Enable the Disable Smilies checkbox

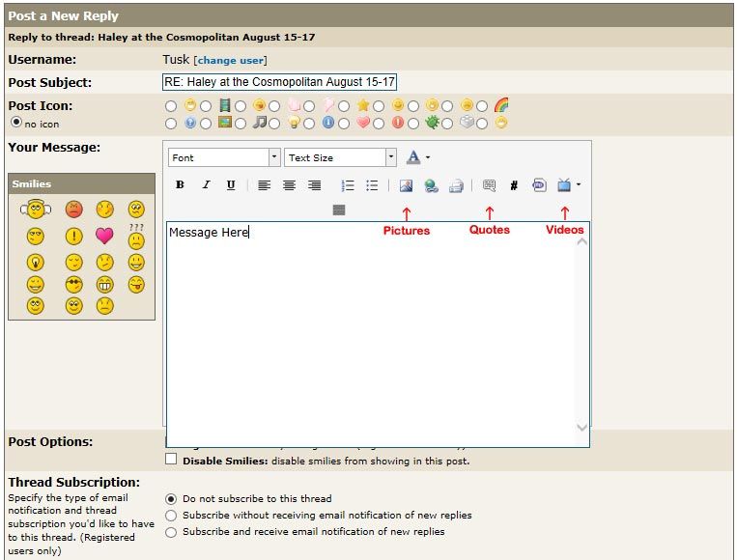point(171,461)
